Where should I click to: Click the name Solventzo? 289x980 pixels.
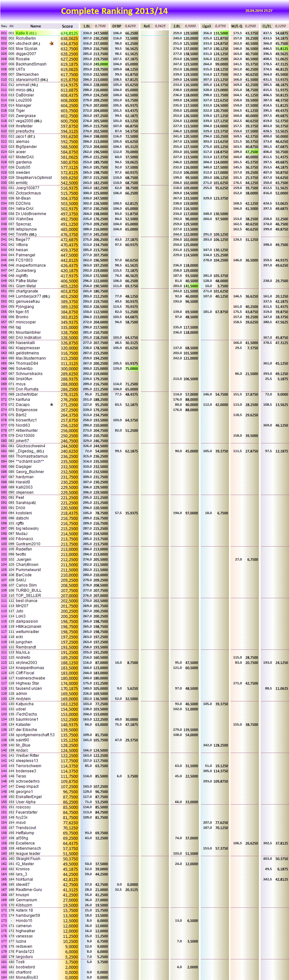[x=24, y=368]
